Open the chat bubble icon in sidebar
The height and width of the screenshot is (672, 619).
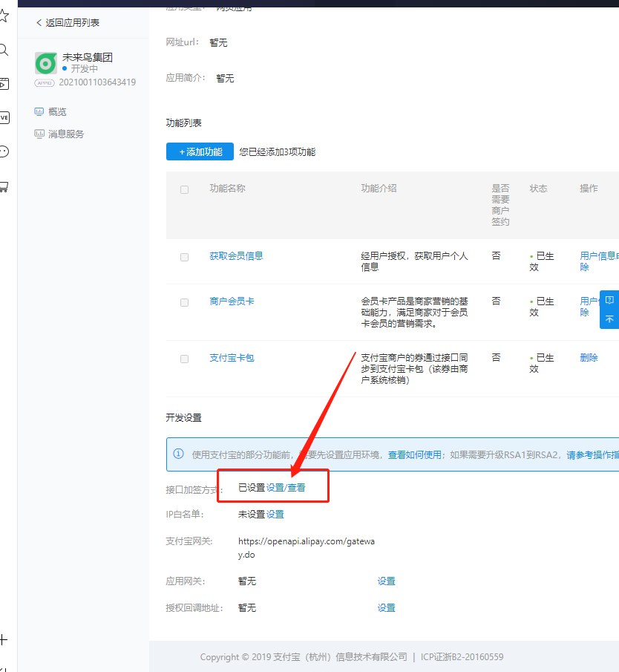[x=4, y=151]
